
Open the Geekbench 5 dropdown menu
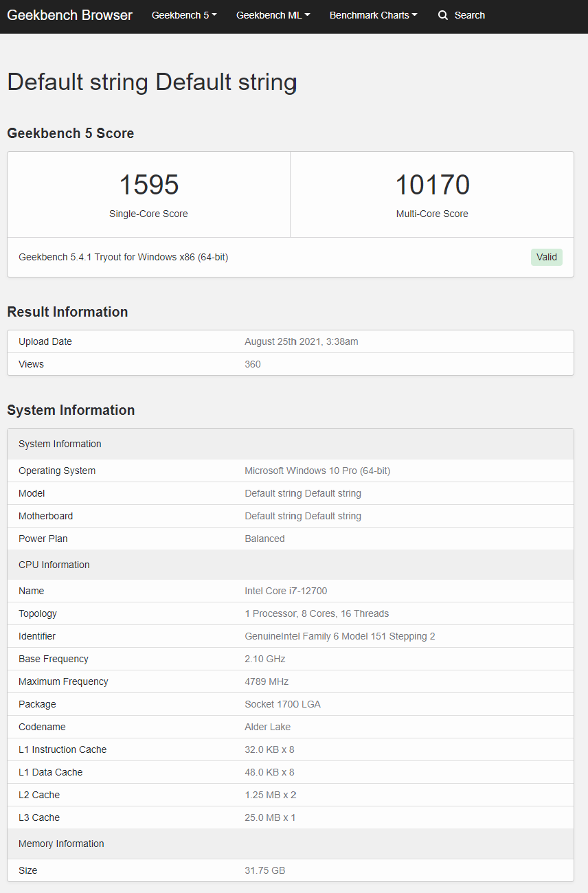184,15
